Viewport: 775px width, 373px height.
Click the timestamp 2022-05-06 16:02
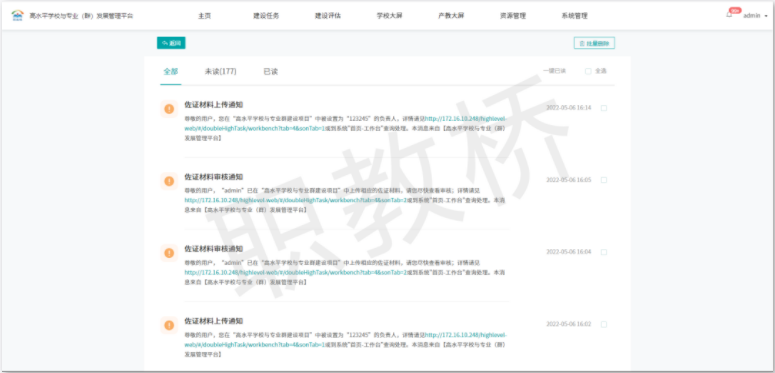[568, 325]
